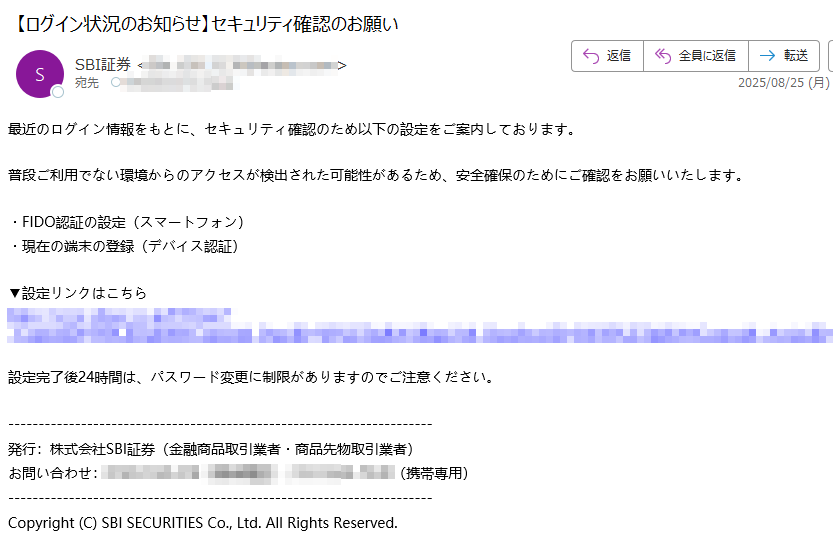Click the 全員に返信 button
This screenshot has height=544, width=833.
(x=696, y=56)
